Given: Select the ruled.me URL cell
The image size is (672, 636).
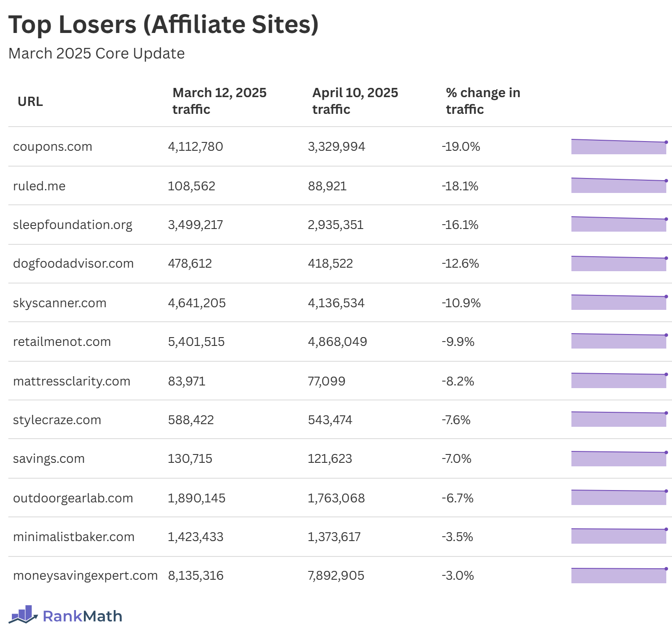Looking at the screenshot, I should (x=39, y=186).
